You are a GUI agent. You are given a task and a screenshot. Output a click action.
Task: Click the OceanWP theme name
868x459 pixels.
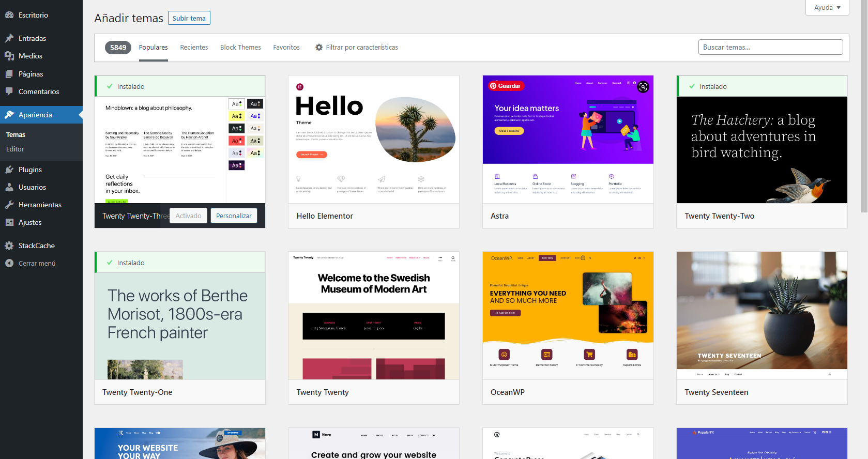tap(508, 392)
